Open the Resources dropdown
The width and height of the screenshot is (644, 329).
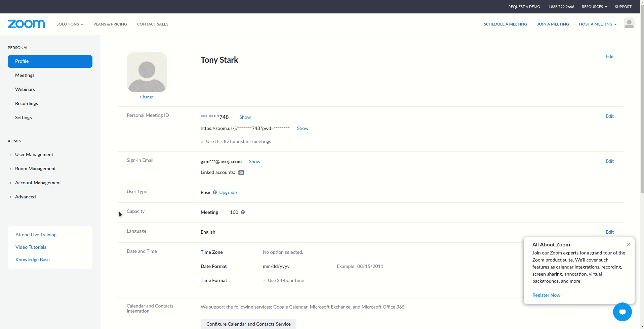point(594,7)
